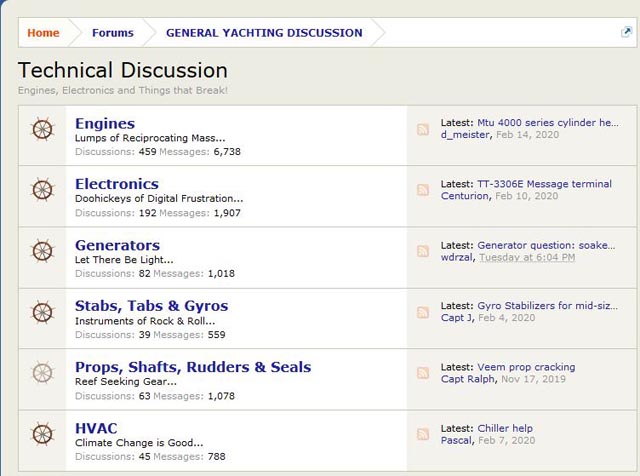640x476 pixels.
Task: Open the RSS feed for HVAC forum
Action: [423, 434]
